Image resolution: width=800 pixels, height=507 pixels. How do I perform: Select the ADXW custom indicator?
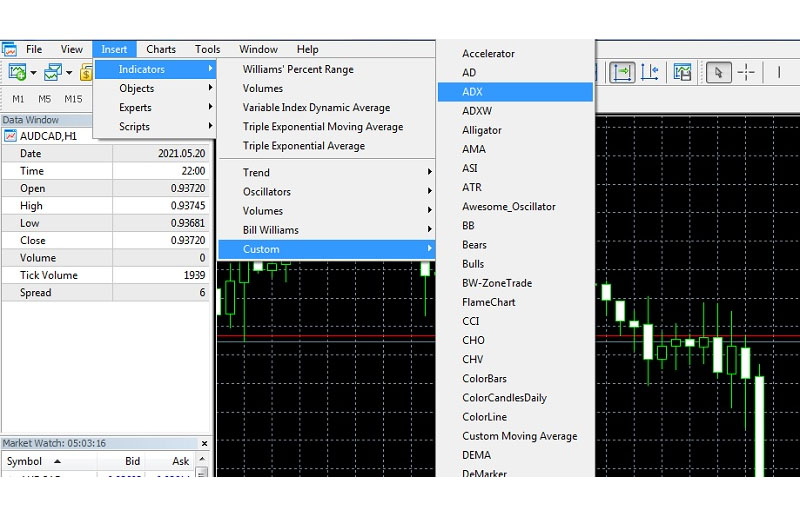pos(477,111)
